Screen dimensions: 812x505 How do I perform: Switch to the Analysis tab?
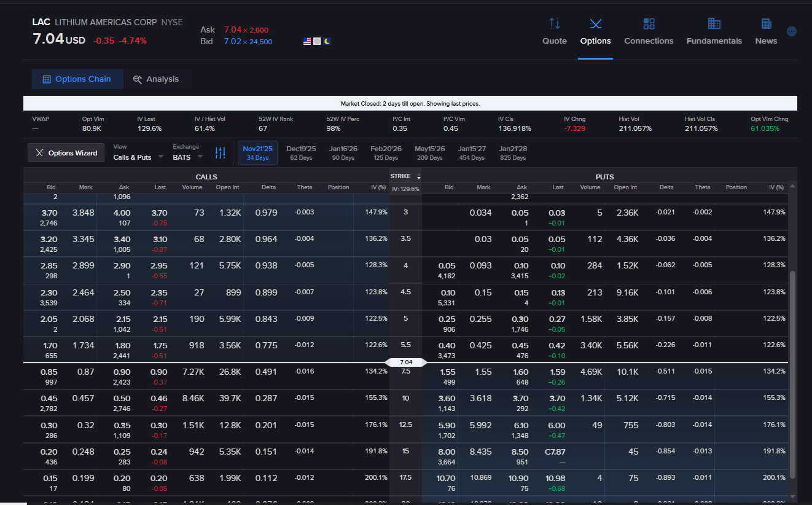[x=156, y=79]
